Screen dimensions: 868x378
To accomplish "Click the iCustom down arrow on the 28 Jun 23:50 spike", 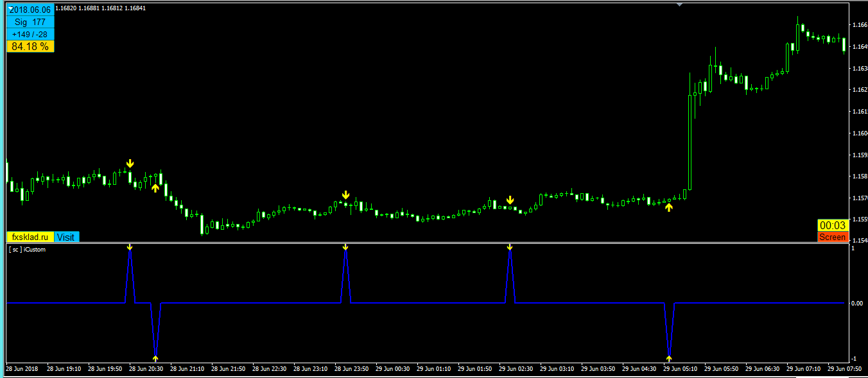I will [x=345, y=246].
